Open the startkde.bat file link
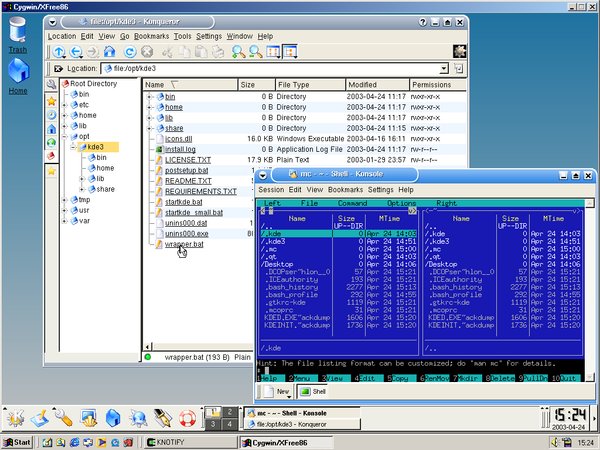The width and height of the screenshot is (600, 450). [x=184, y=202]
